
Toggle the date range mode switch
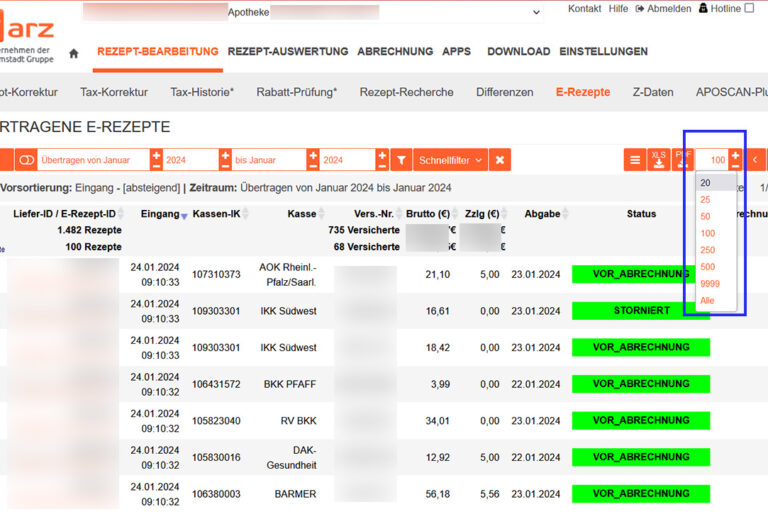tap(25, 160)
